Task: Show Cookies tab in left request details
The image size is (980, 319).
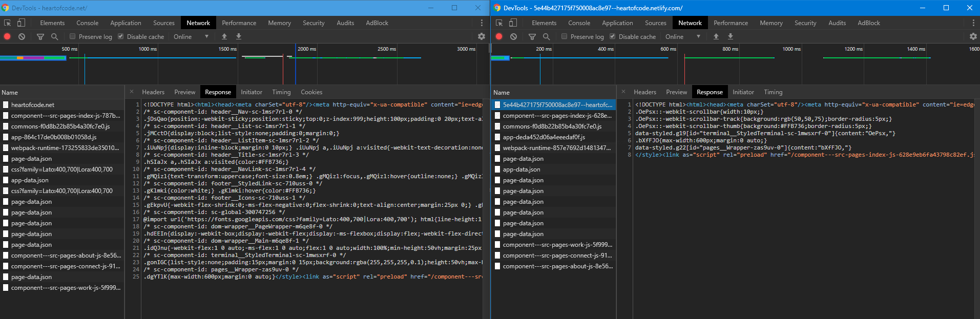Action: [x=311, y=92]
